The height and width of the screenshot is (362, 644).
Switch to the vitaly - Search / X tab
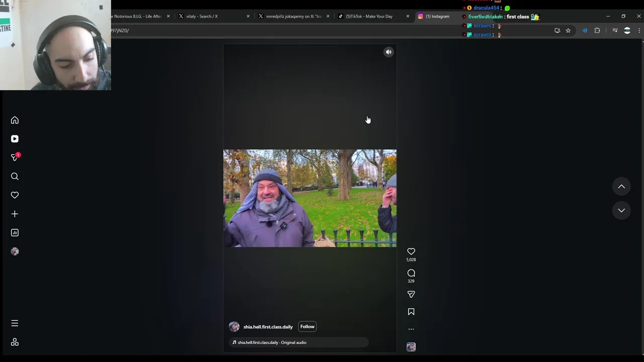click(x=214, y=17)
